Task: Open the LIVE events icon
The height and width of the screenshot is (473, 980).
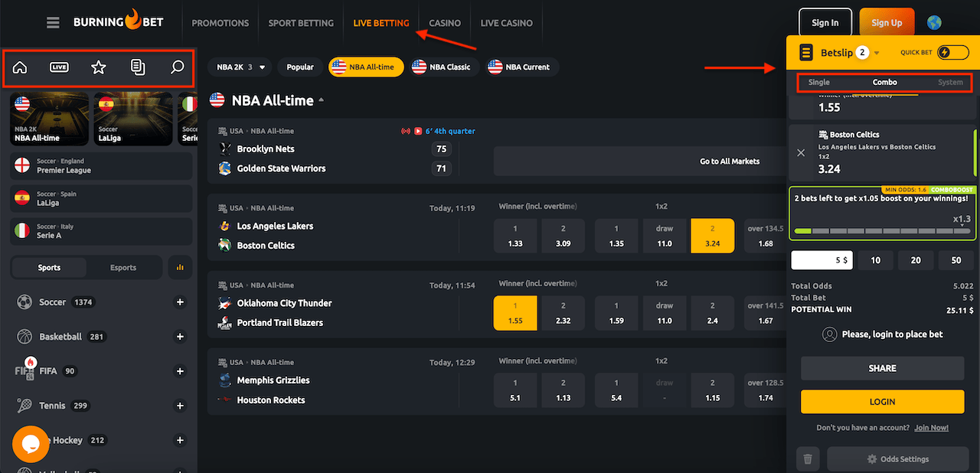Action: point(59,67)
